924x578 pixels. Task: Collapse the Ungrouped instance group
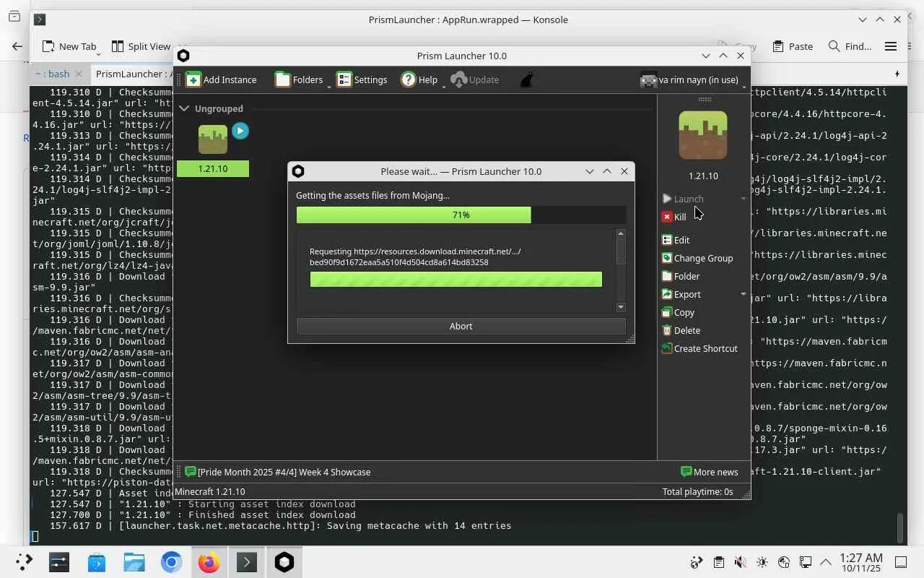[184, 108]
